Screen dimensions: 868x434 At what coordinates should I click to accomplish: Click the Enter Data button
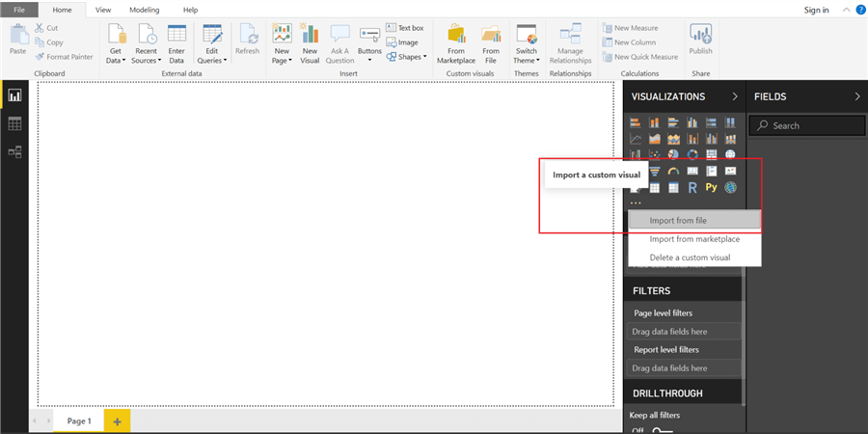pos(176,44)
